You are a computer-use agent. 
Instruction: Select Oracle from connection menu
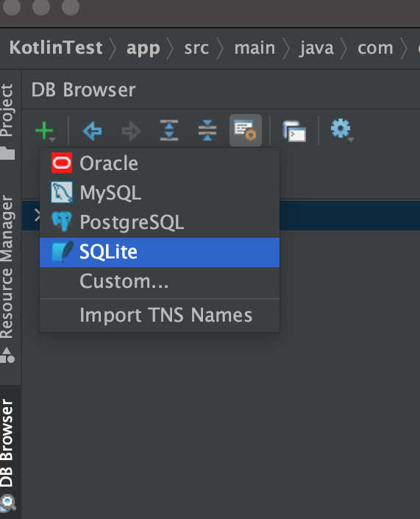tap(160, 163)
